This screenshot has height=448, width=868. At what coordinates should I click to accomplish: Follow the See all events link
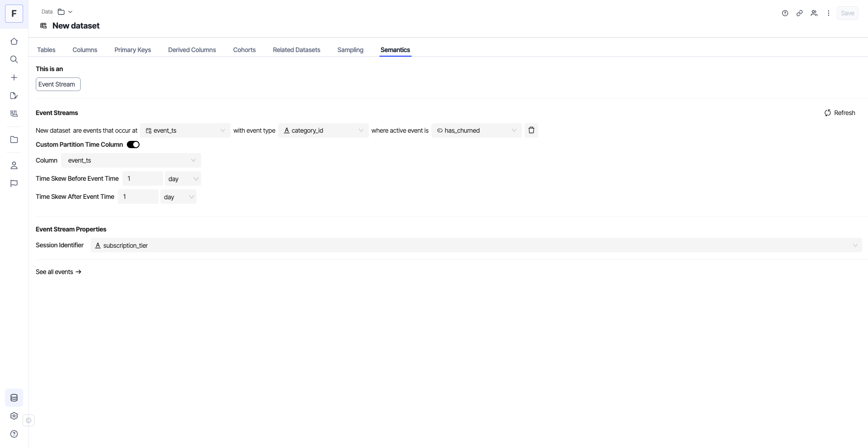58,272
